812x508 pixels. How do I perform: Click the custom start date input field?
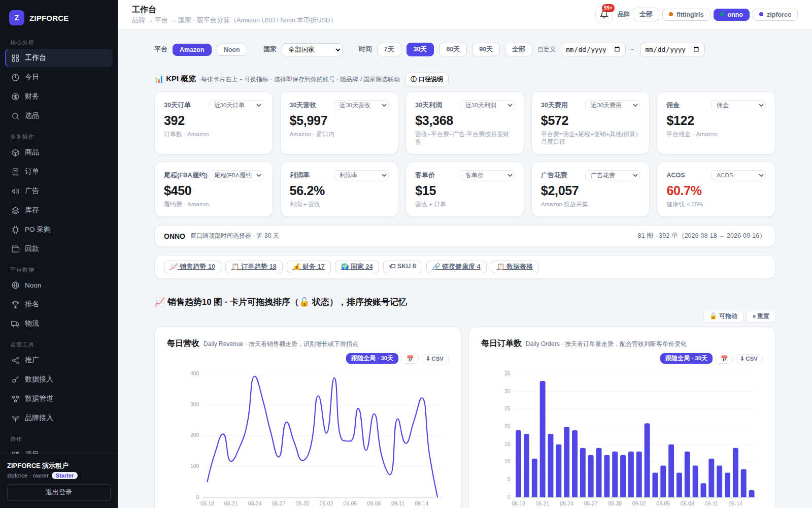(x=593, y=50)
